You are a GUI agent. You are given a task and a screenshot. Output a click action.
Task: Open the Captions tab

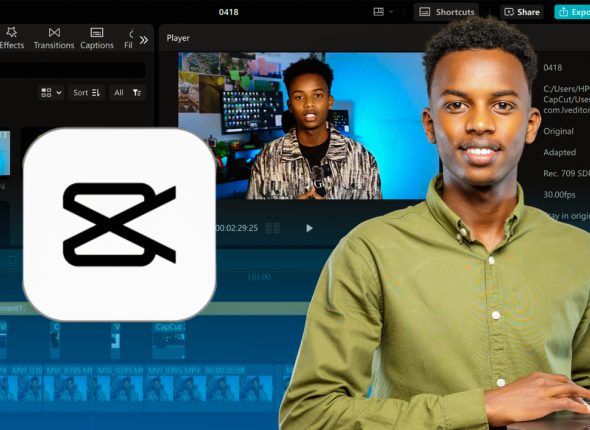pyautogui.click(x=97, y=38)
